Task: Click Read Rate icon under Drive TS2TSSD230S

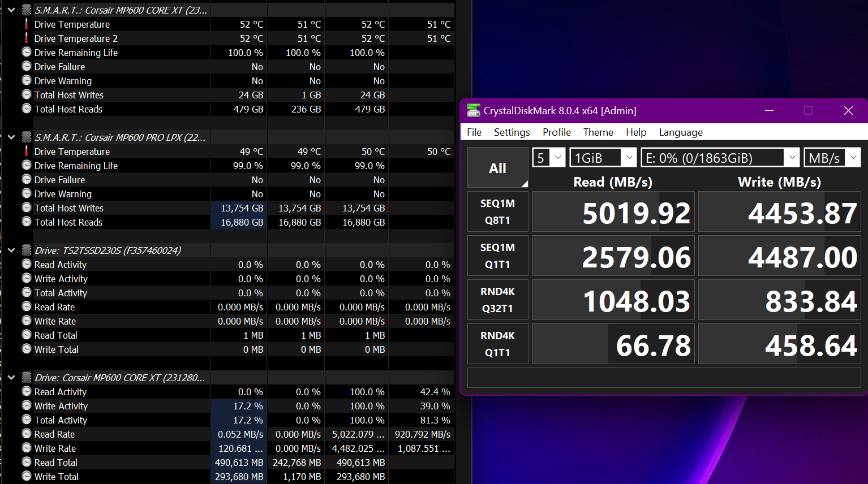Action: 27,306
